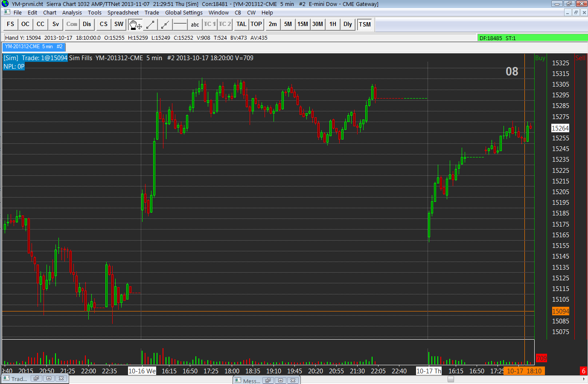The width and height of the screenshot is (588, 384).
Task: Click the orange 10-17 18:10 time marker
Action: tap(524, 371)
